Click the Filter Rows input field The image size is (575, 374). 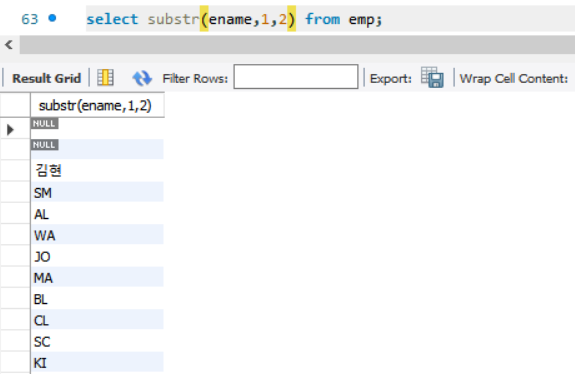point(296,77)
